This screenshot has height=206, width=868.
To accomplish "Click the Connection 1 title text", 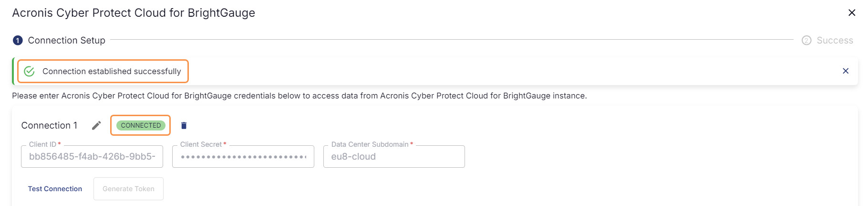I will coord(49,125).
